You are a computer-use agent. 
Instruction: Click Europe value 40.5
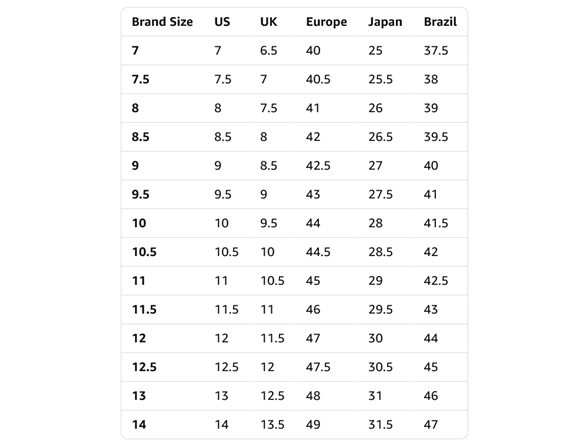[x=318, y=80]
